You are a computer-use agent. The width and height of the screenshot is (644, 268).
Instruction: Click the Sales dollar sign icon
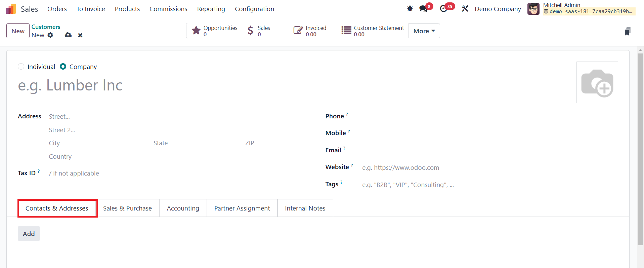250,31
